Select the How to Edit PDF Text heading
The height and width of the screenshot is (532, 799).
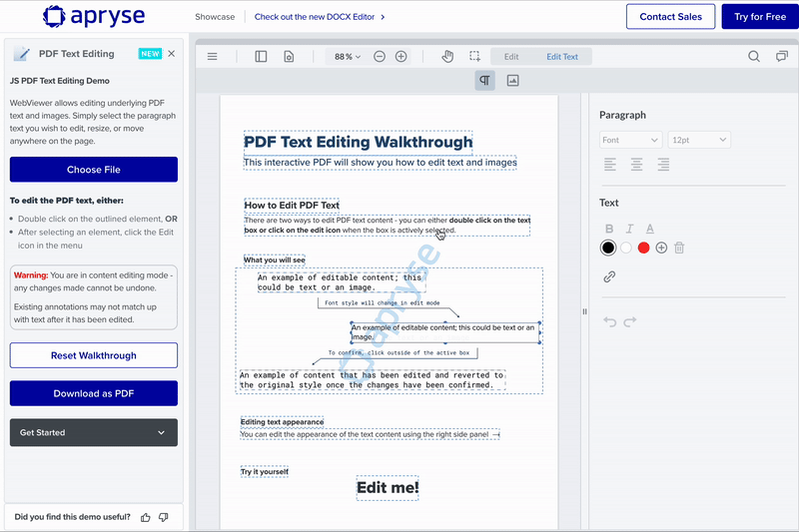[292, 206]
